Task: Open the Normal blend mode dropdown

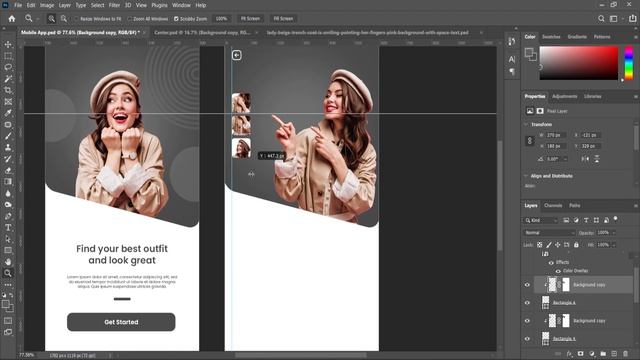Action: (x=549, y=233)
